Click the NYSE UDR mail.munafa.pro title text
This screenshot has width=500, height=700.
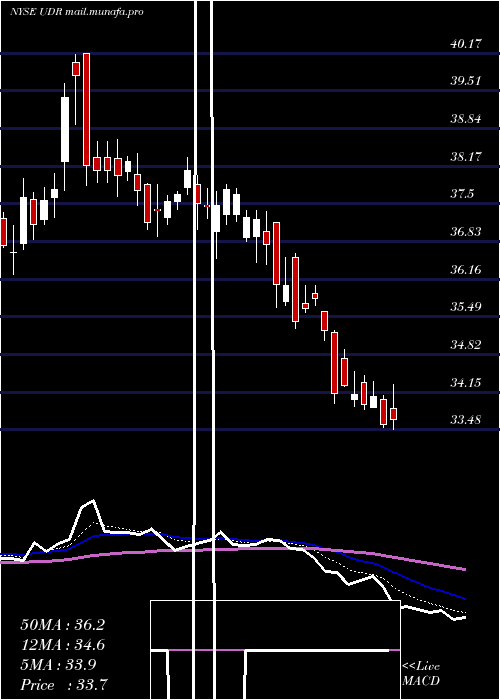77,12
